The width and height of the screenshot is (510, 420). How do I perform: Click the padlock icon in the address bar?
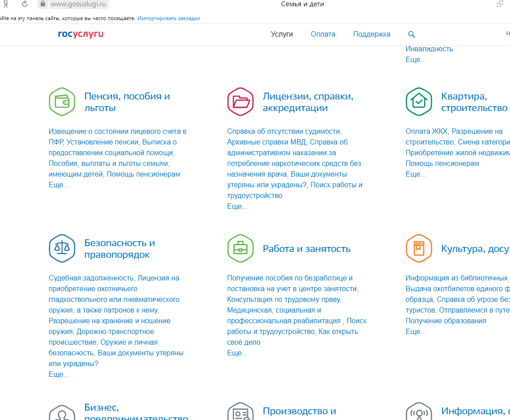coord(42,4)
